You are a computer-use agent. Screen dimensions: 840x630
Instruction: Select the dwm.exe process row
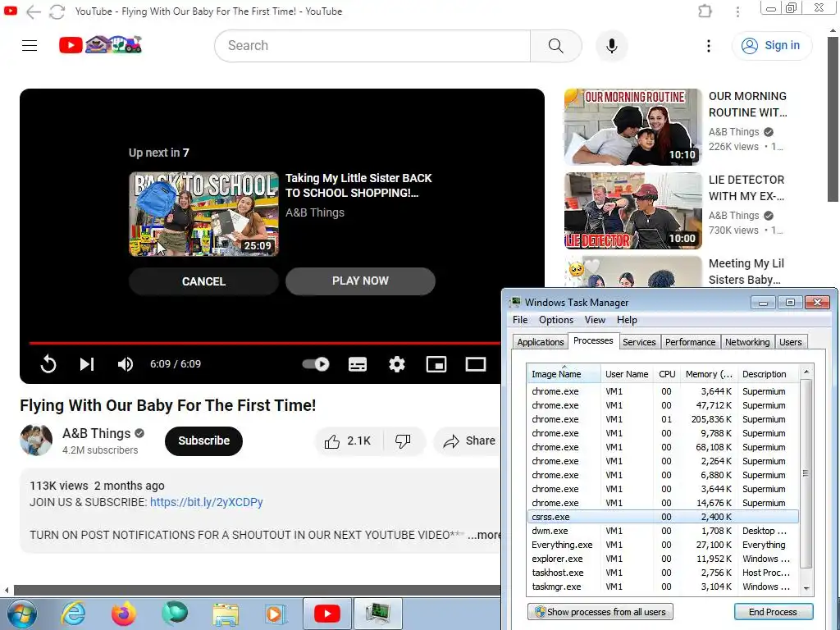click(x=663, y=531)
